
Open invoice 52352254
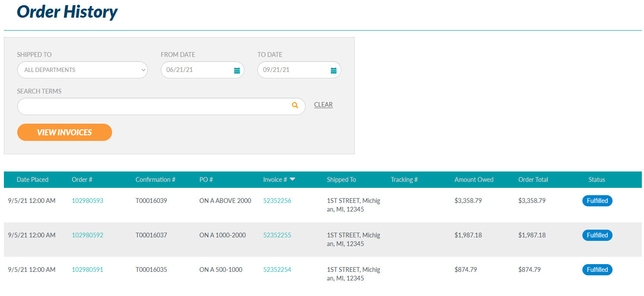click(x=277, y=270)
